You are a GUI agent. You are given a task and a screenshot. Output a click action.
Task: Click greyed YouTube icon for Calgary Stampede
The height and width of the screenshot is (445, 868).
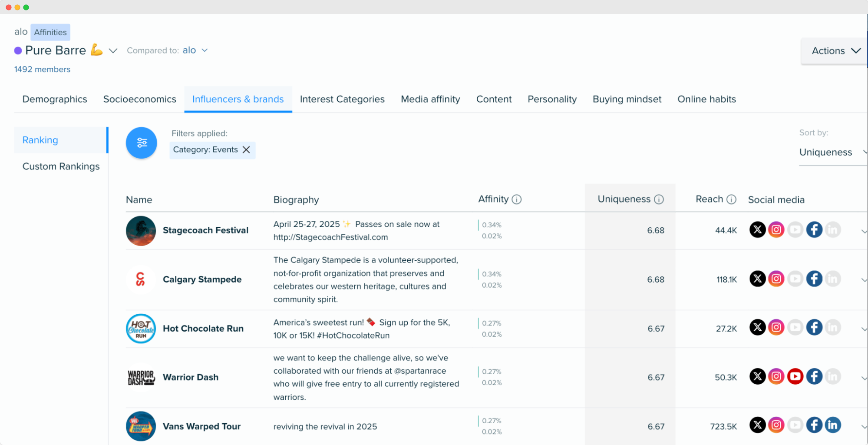click(x=795, y=279)
